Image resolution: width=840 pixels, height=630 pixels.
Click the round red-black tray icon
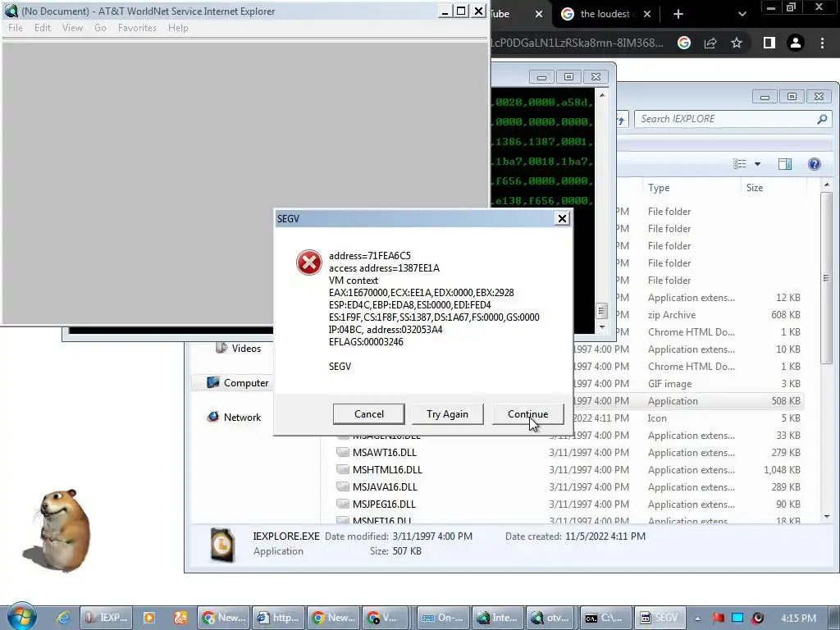(757, 619)
